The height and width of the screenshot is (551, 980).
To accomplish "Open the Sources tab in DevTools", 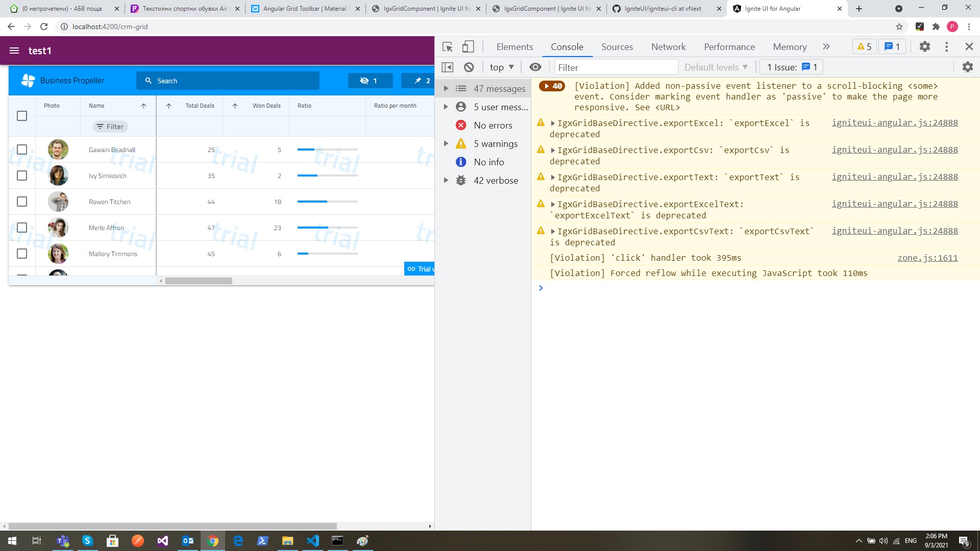I will tap(617, 47).
